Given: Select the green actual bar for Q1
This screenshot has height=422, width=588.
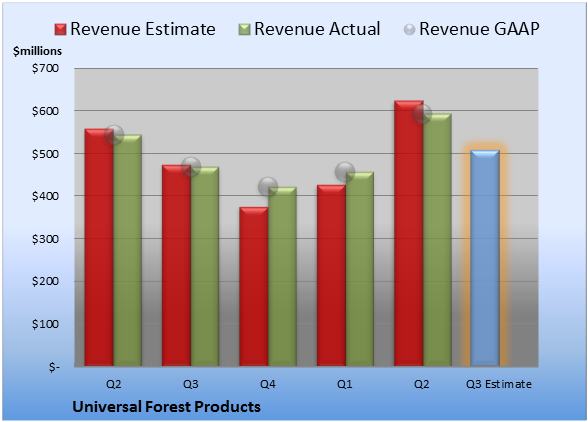Looking at the screenshot, I should 360,269.
